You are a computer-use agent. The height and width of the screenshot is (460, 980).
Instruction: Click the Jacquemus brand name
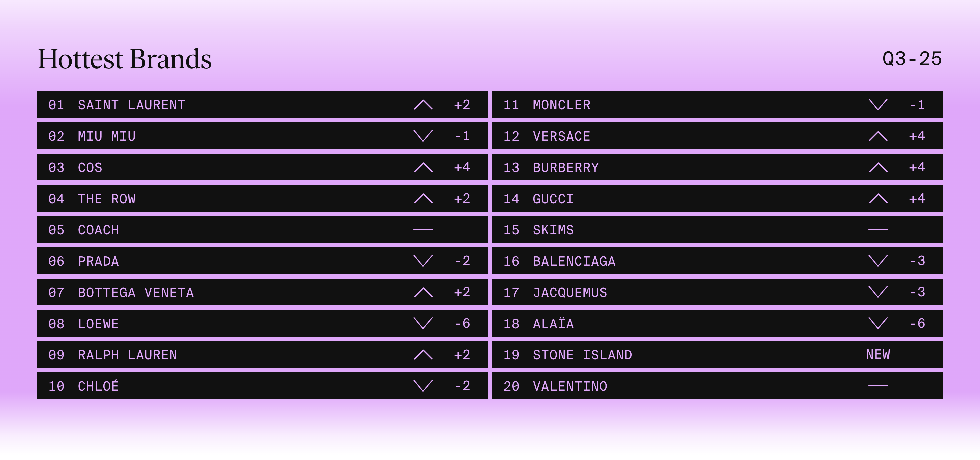click(x=570, y=293)
